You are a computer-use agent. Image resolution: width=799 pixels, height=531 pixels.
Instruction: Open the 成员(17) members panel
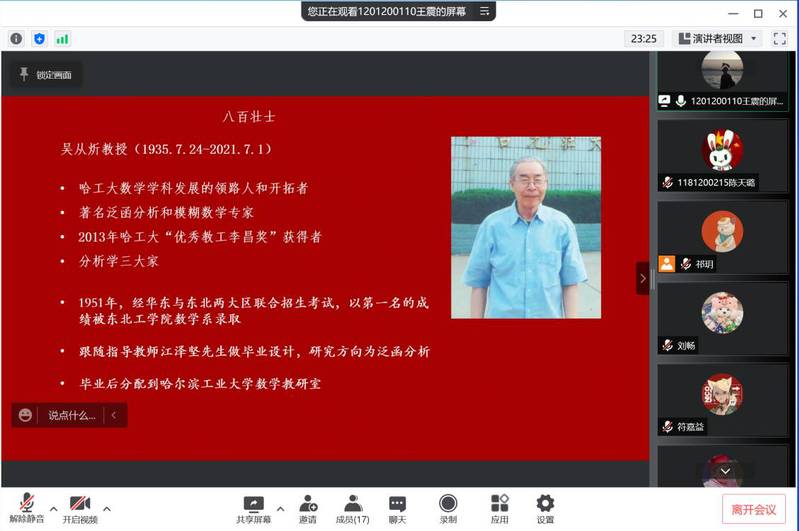(352, 503)
